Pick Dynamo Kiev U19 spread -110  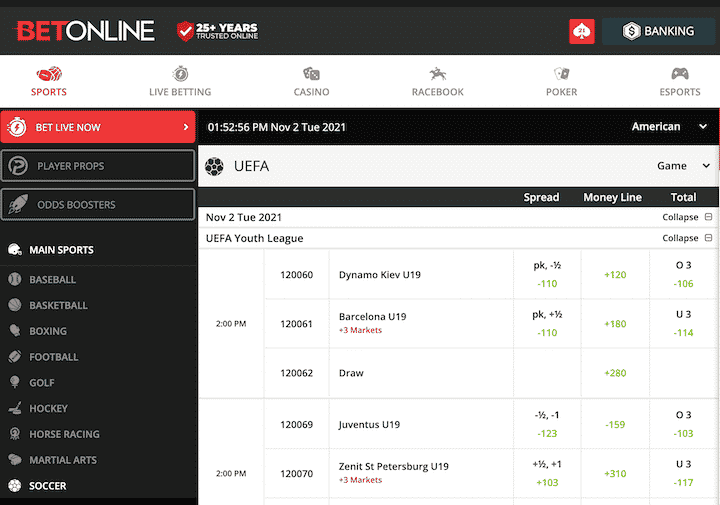point(547,275)
